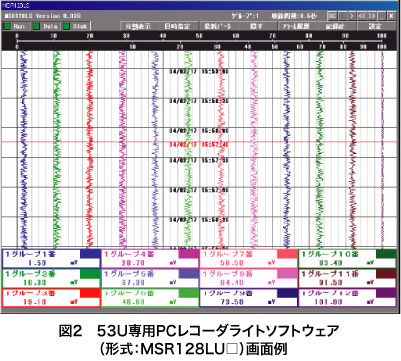This screenshot has height=361, width=401.
Task: Open the 分割表示 split display view
Action: tap(138, 26)
